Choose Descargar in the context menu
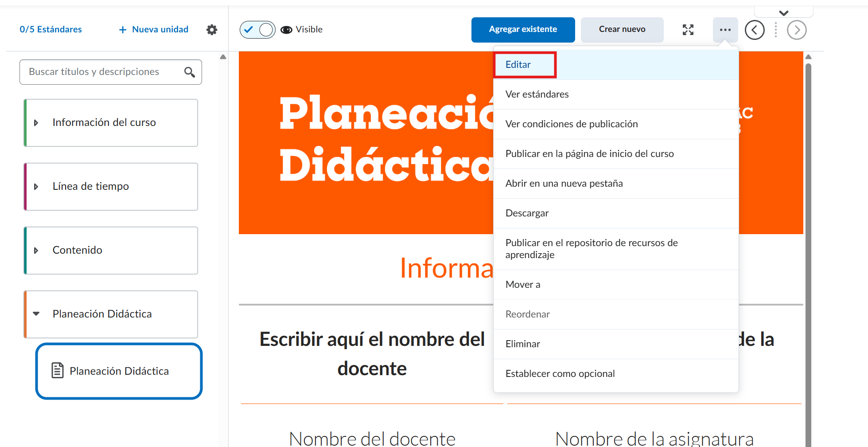Viewport: 868px width, 447px height. tap(527, 213)
